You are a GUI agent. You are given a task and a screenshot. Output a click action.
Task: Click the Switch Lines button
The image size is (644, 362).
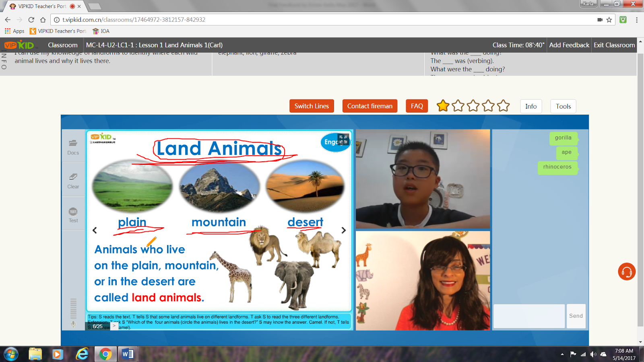pyautogui.click(x=312, y=106)
